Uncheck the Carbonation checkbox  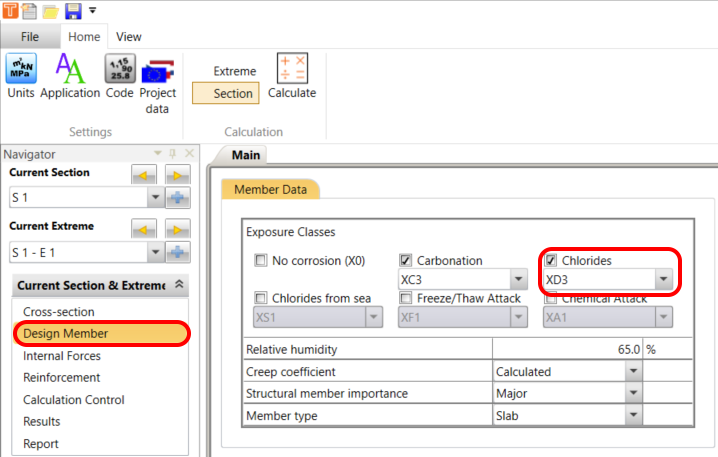[406, 261]
